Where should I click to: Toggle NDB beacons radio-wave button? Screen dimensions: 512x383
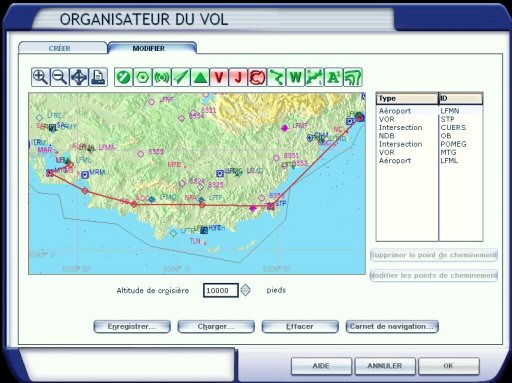tap(162, 77)
